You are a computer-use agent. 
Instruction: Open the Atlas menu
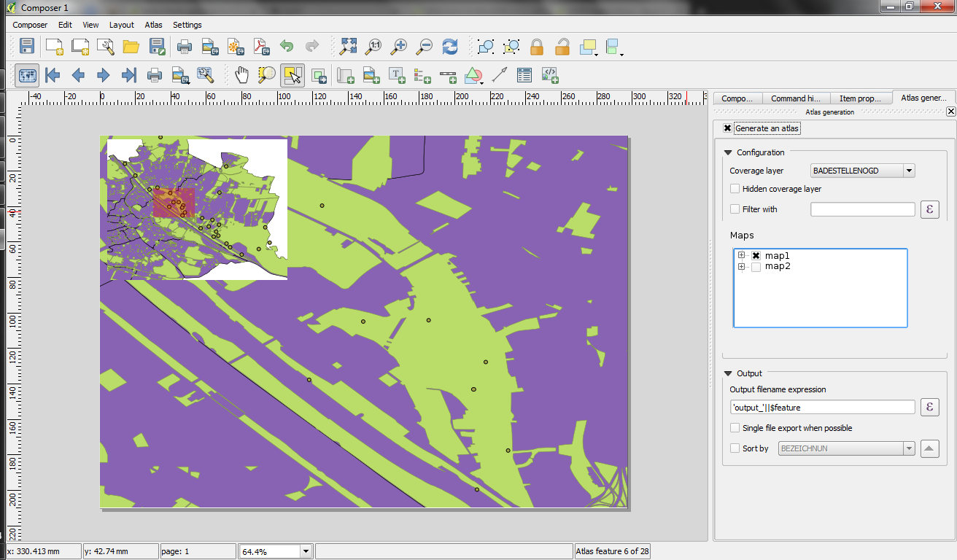[x=153, y=25]
